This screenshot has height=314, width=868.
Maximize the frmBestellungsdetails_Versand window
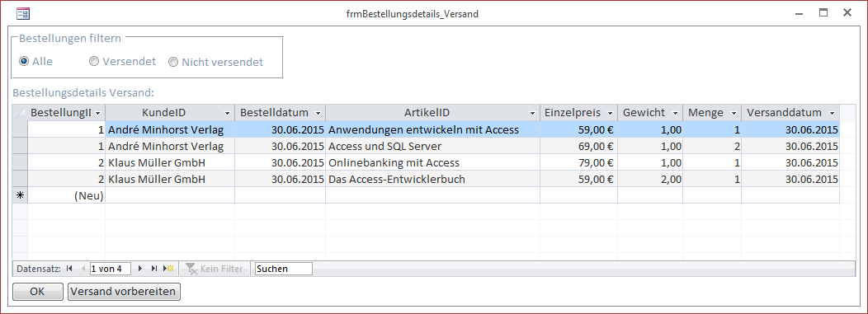(823, 12)
